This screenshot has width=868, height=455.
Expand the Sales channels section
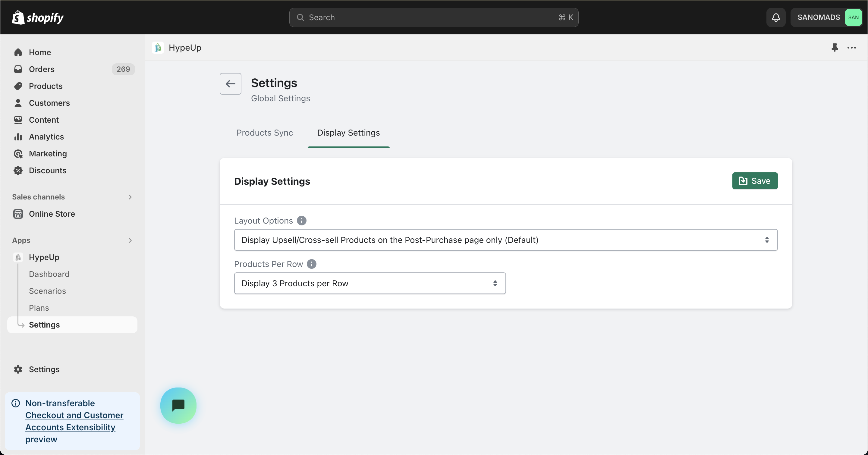[130, 197]
